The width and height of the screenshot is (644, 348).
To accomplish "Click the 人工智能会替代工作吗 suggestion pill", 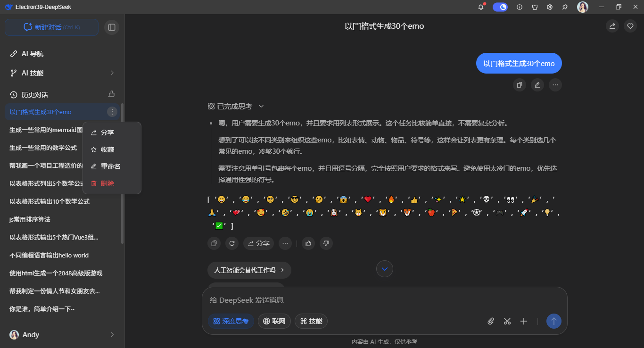I will click(x=249, y=270).
